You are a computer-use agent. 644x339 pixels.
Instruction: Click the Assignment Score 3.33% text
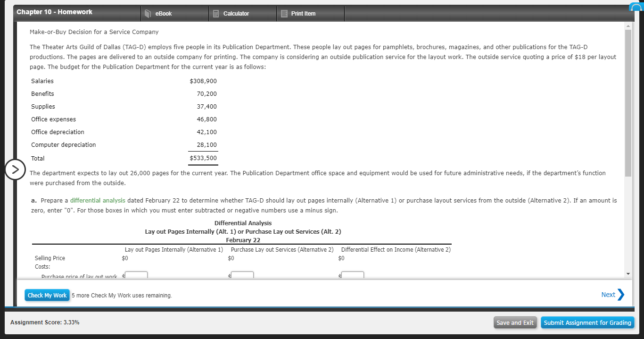[45, 322]
